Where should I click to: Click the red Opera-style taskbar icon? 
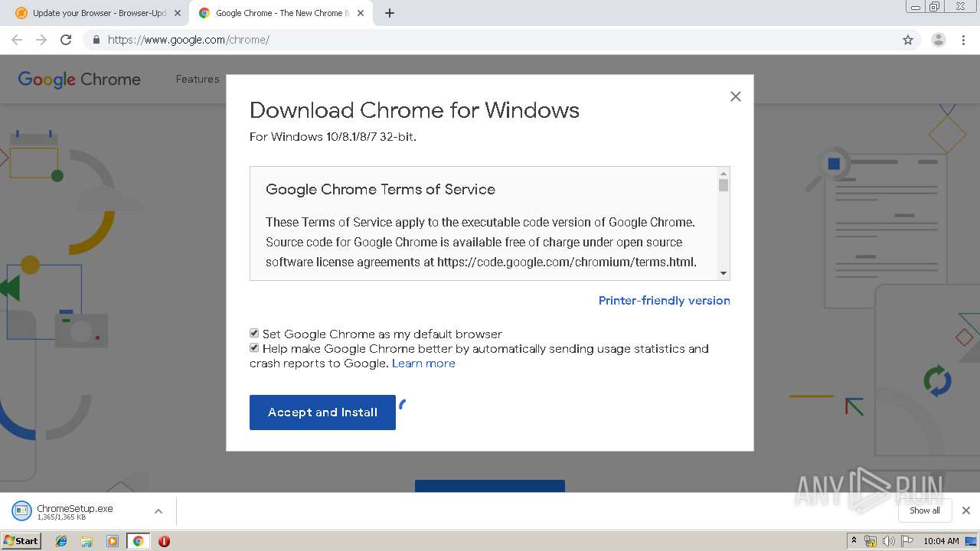[164, 541]
